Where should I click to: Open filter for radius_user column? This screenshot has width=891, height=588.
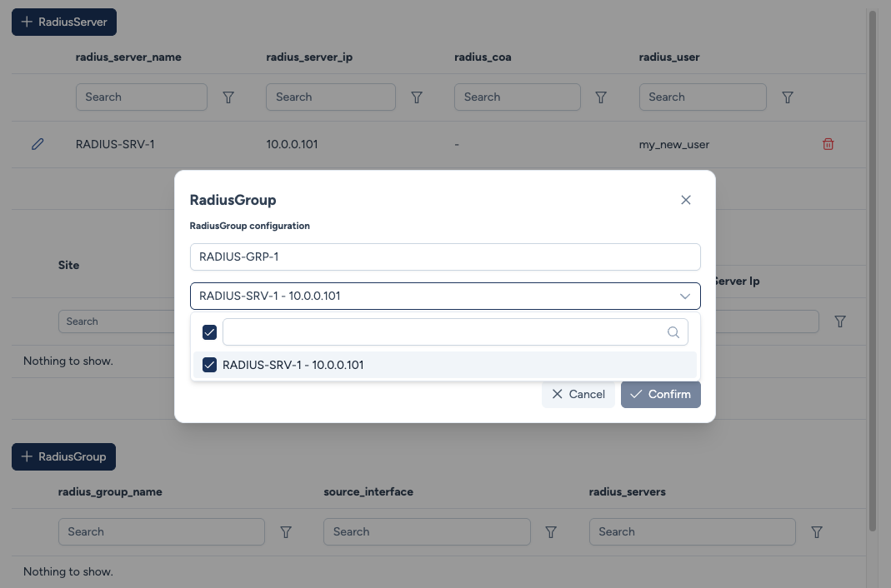coord(788,97)
